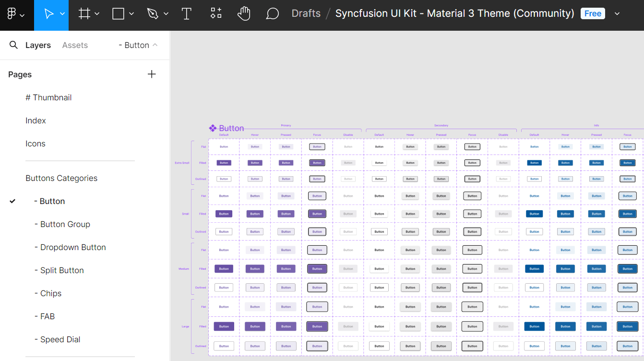Search layers with magnifier icon
Screen dimensions: 644x361
(x=13, y=45)
